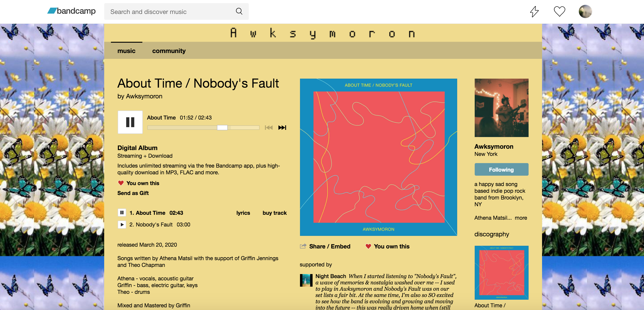
Task: Click the playback progress slider handle
Action: [222, 128]
